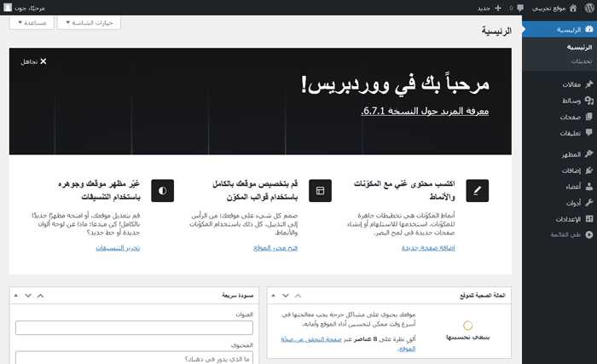Click the brush icon for المظهر
597x364 pixels.
(589, 153)
